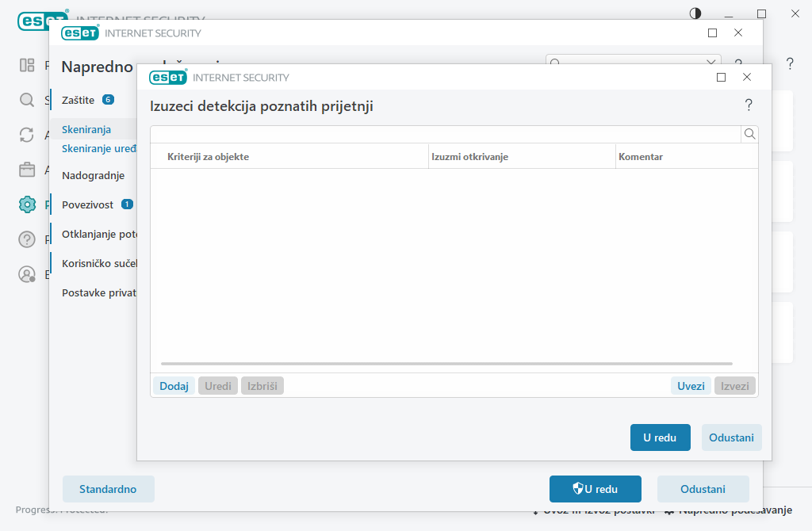Screen dimensions: 812x531
Task: Select Skeniranje uređaja sidebar entry
Action: pos(99,148)
